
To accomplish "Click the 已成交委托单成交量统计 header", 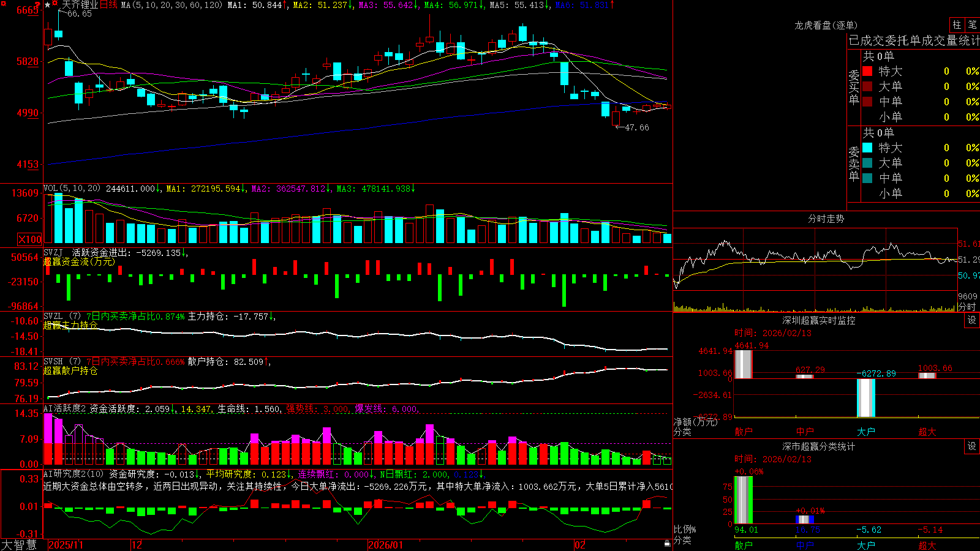I will click(x=914, y=40).
